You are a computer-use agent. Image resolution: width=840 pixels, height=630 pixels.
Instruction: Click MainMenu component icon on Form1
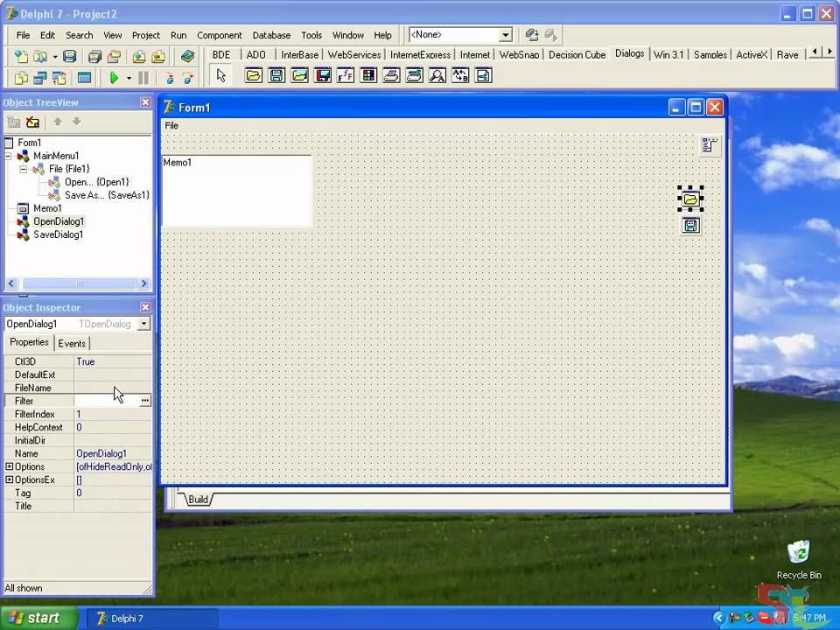pyautogui.click(x=710, y=145)
